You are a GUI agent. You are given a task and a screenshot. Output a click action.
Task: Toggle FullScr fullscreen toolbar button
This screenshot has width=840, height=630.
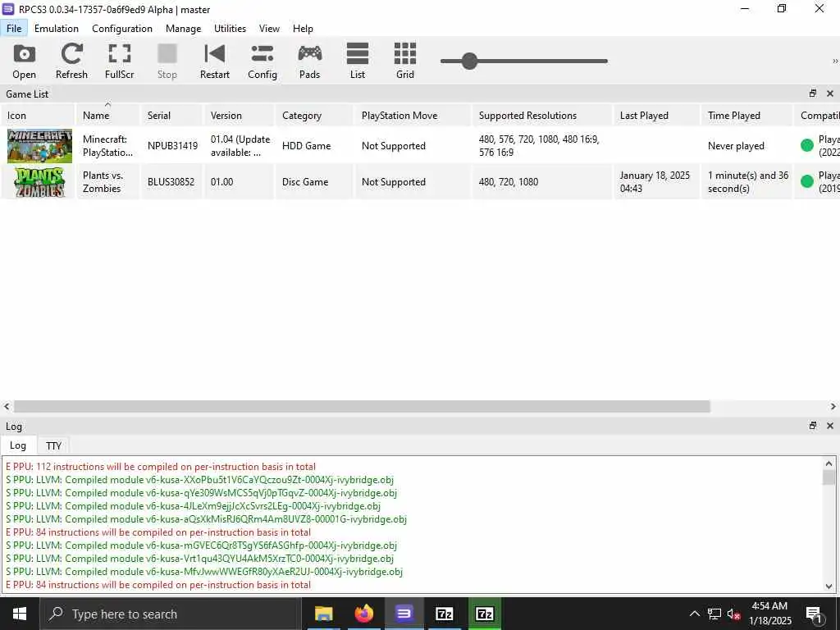(119, 61)
